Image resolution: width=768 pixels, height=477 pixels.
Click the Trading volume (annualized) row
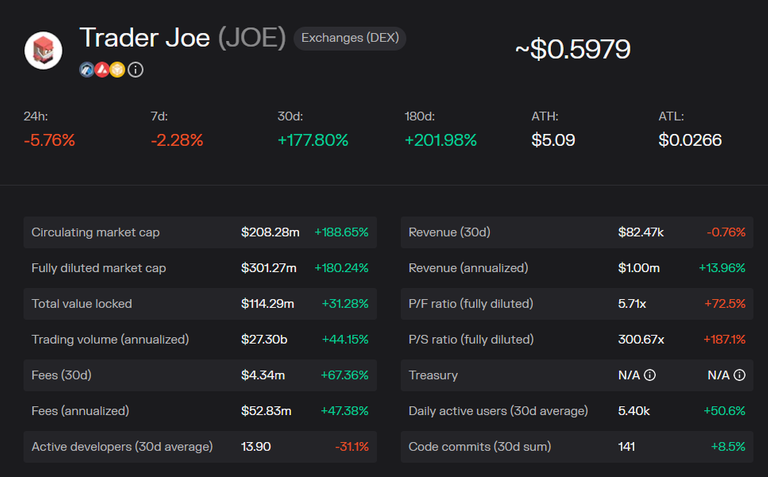pyautogui.click(x=200, y=339)
